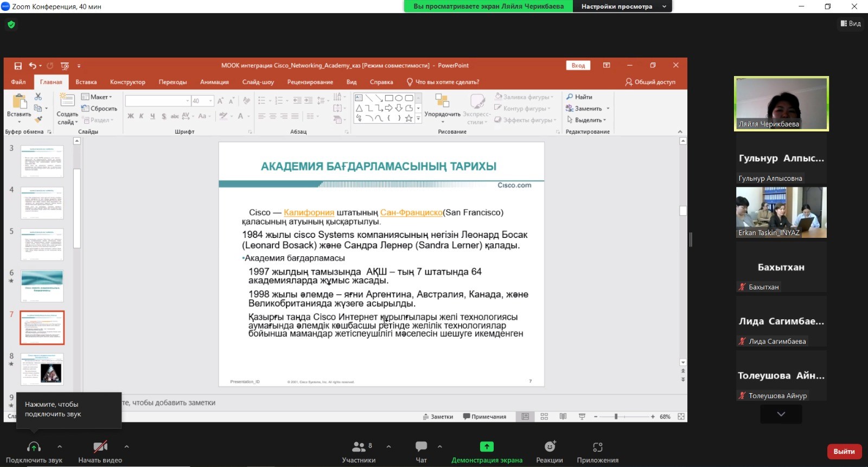Select the rectangle shape in shapes gallery
This screenshot has height=467, width=868.
point(389,98)
